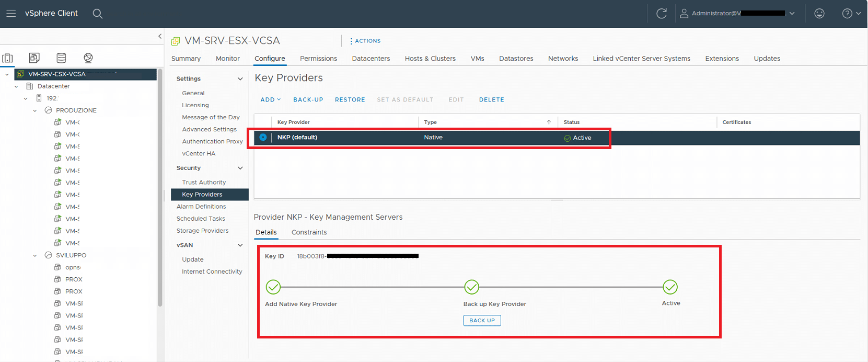Viewport: 868px width, 362px height.
Task: Select the Datacenter tree item
Action: point(53,86)
